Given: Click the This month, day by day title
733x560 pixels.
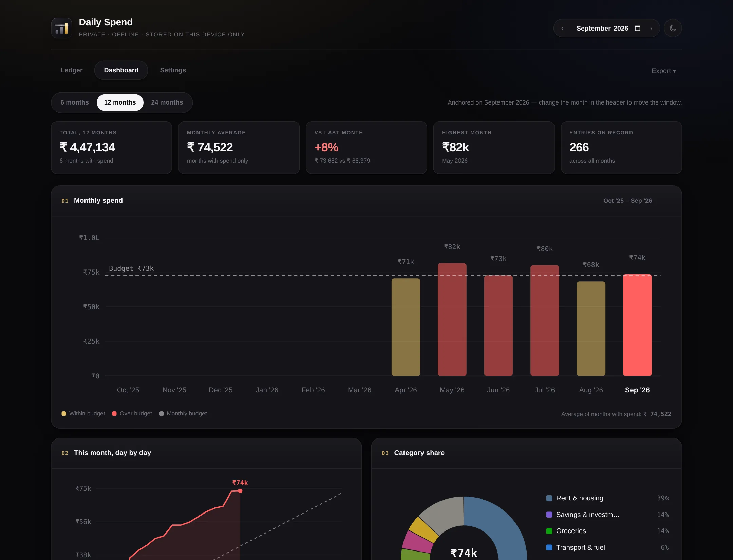Looking at the screenshot, I should point(112,453).
